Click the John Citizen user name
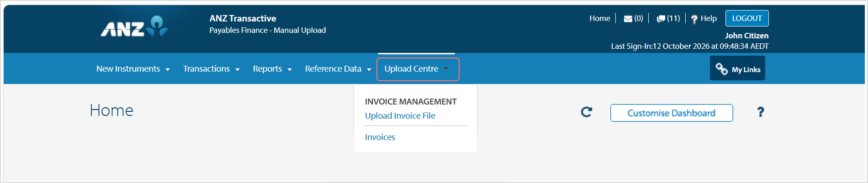 [x=746, y=36]
